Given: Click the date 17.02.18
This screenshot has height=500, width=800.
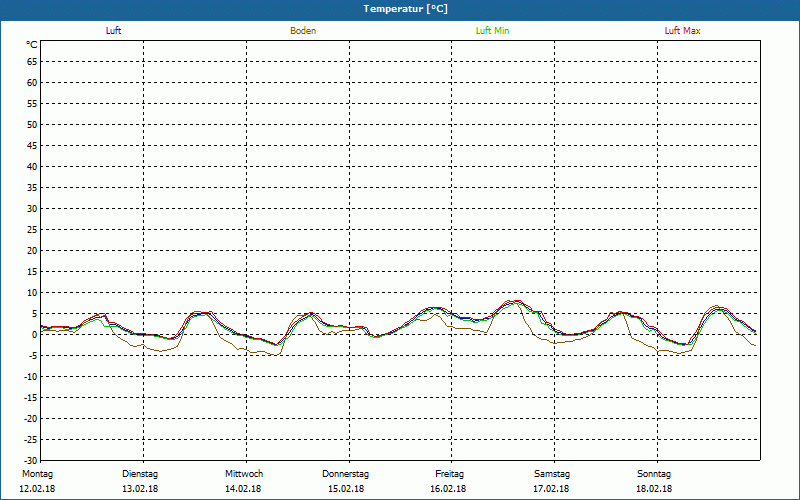Looking at the screenshot, I should [x=551, y=489].
